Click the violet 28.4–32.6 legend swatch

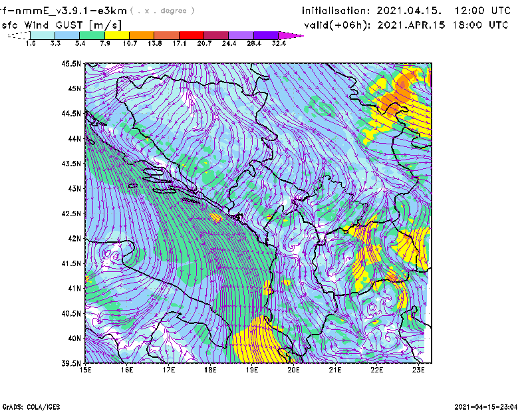[265, 35]
